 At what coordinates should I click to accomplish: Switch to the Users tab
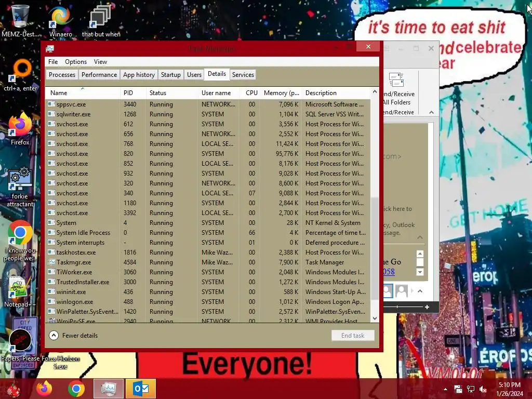pos(194,75)
